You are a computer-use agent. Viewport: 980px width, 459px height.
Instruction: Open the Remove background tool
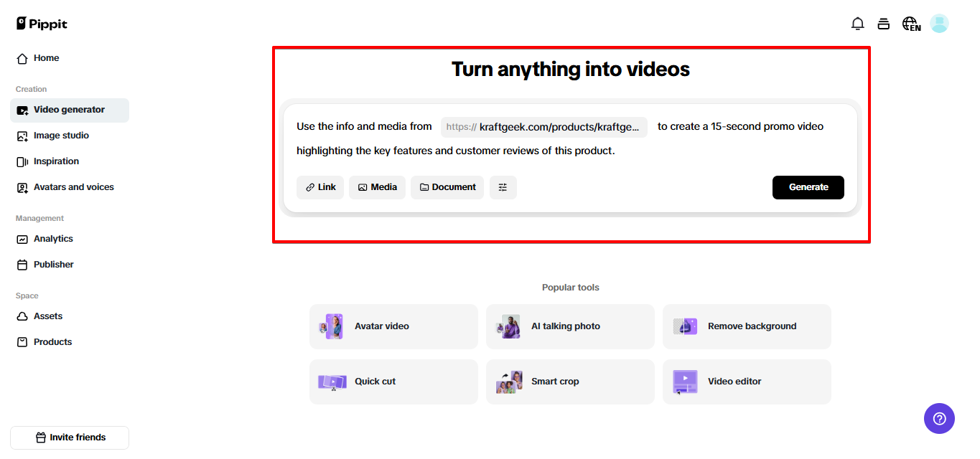click(x=747, y=326)
